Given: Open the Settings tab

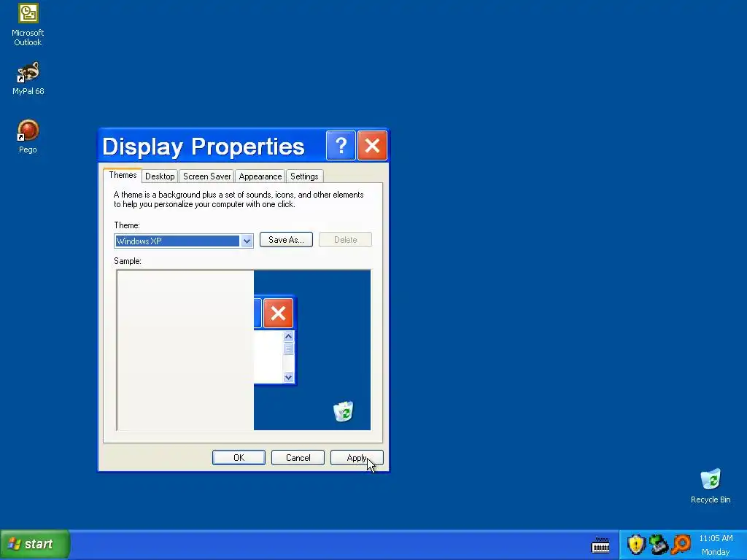Looking at the screenshot, I should (304, 176).
